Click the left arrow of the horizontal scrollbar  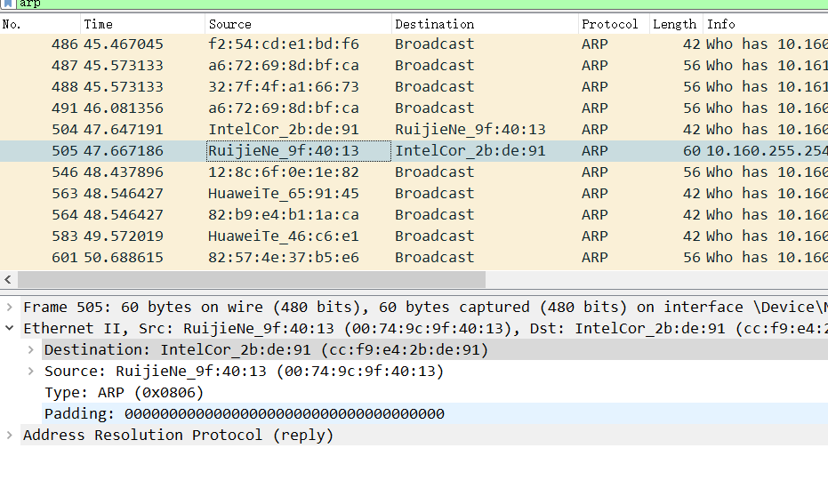coord(8,279)
